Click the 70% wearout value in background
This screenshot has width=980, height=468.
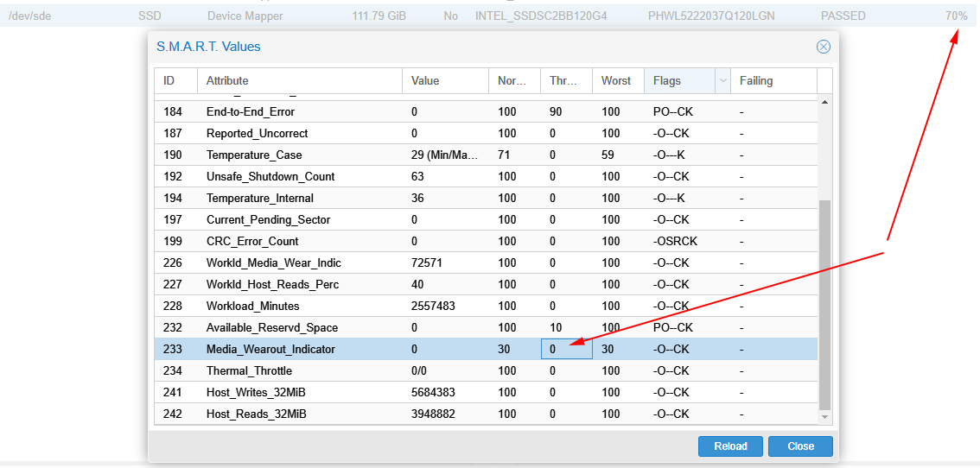957,16
